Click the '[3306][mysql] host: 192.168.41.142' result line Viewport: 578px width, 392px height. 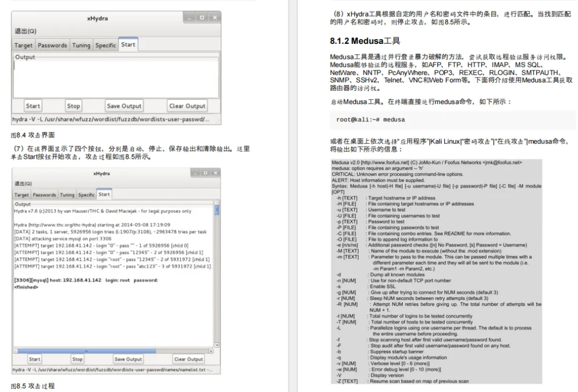[86, 280]
